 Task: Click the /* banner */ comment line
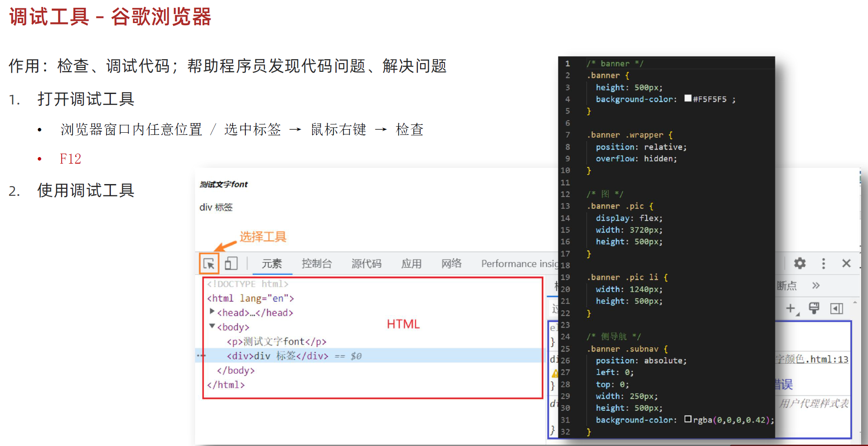(615, 64)
